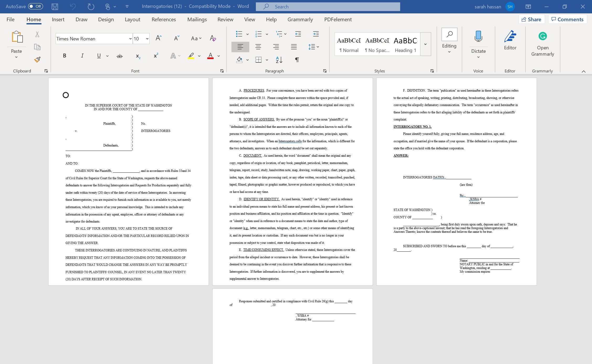Activate the Format Painter
Screen dimensions: 592x364
[37, 60]
